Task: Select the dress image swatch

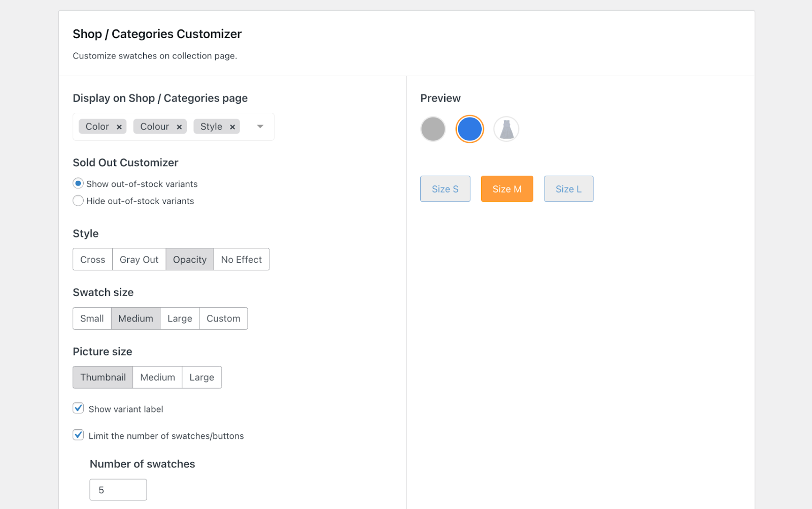Action: [x=506, y=129]
